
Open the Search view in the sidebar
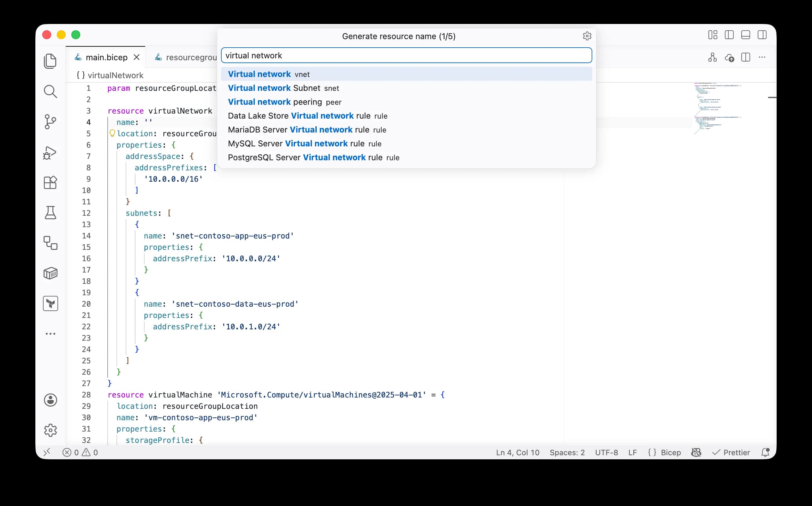[x=50, y=91]
